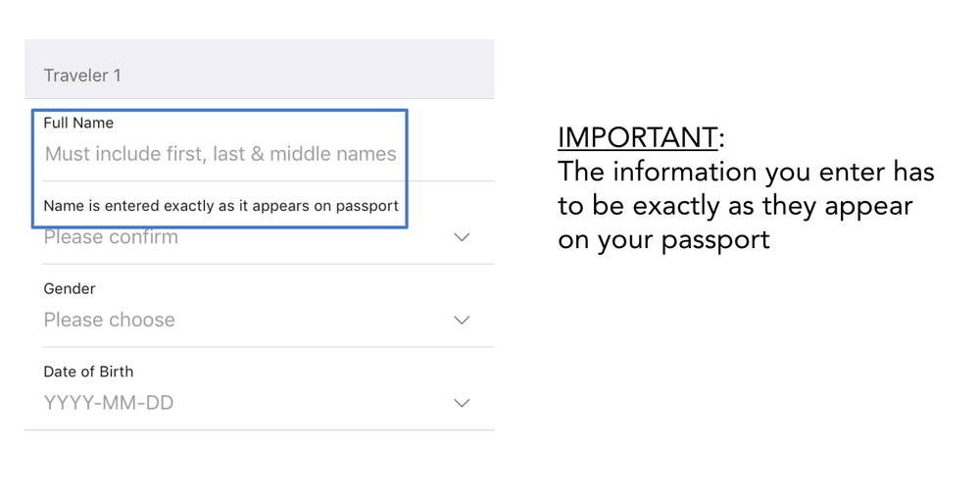Click the 'on your passport' text line
The width and height of the screenshot is (980, 501).
tap(663, 239)
